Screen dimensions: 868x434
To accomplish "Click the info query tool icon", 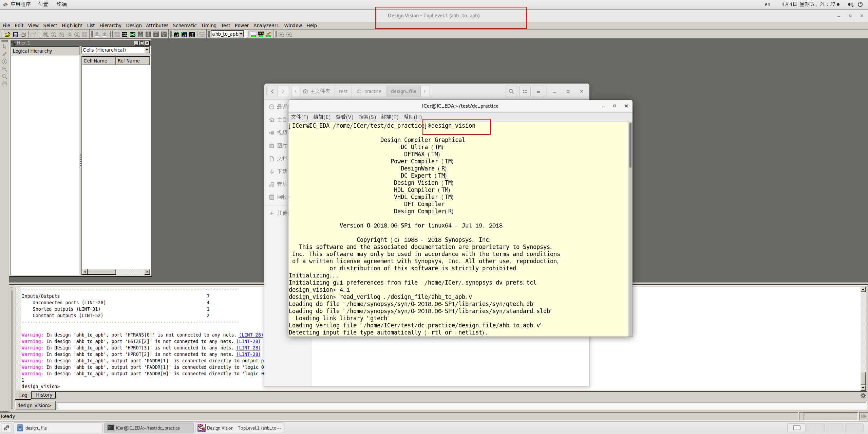I will [4, 61].
